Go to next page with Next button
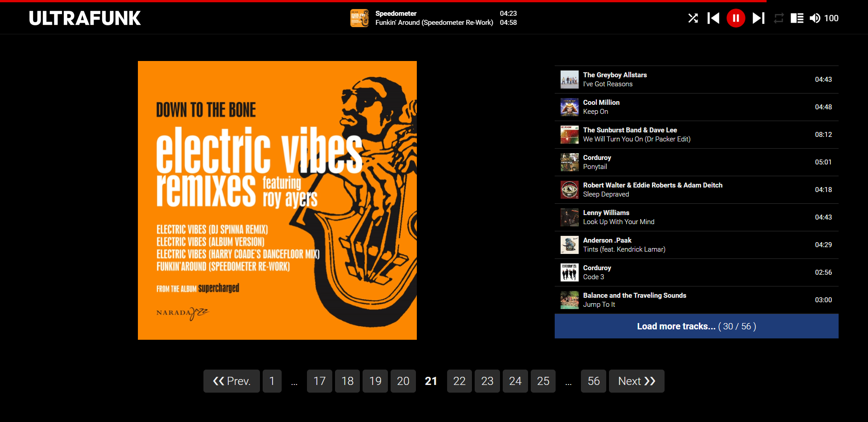The image size is (868, 422). (637, 381)
